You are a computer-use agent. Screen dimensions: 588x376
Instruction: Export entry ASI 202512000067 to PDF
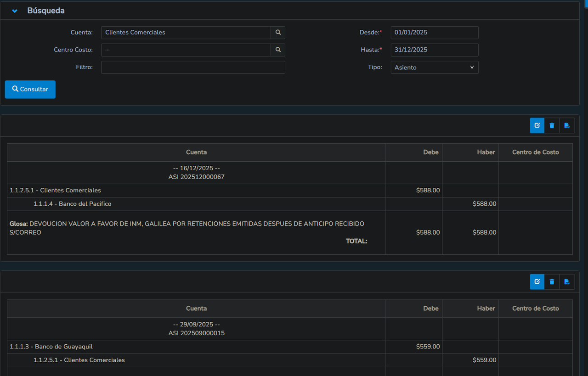[x=567, y=126]
